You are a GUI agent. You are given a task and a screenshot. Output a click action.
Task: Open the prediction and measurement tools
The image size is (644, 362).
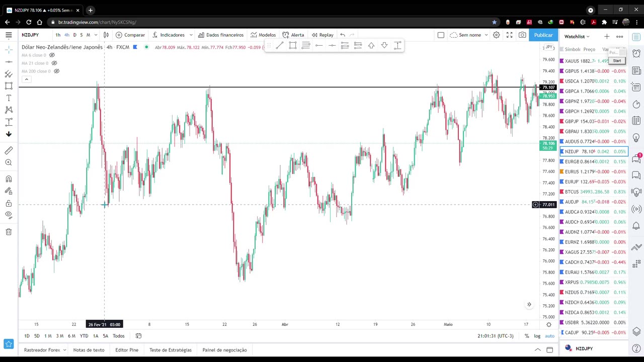[9, 122]
